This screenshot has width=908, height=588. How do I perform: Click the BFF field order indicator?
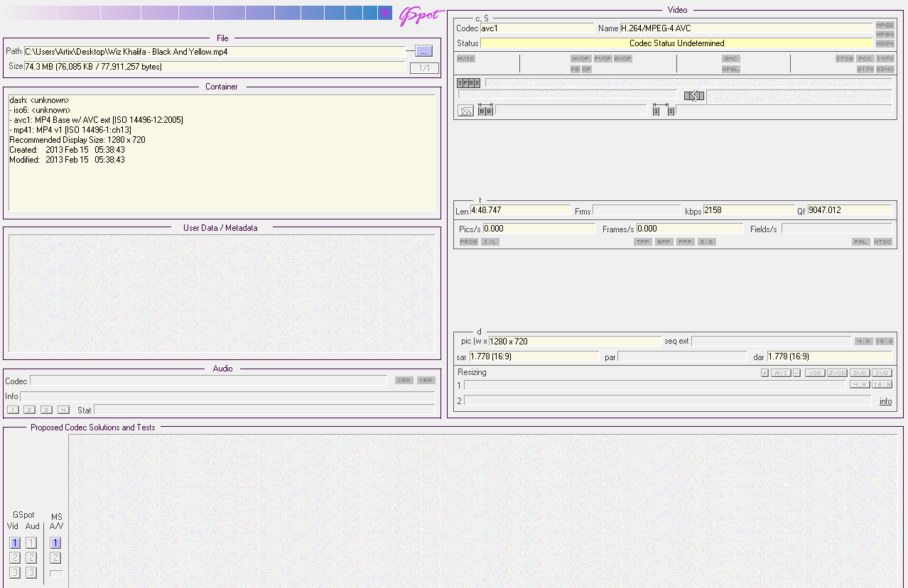[x=664, y=241]
